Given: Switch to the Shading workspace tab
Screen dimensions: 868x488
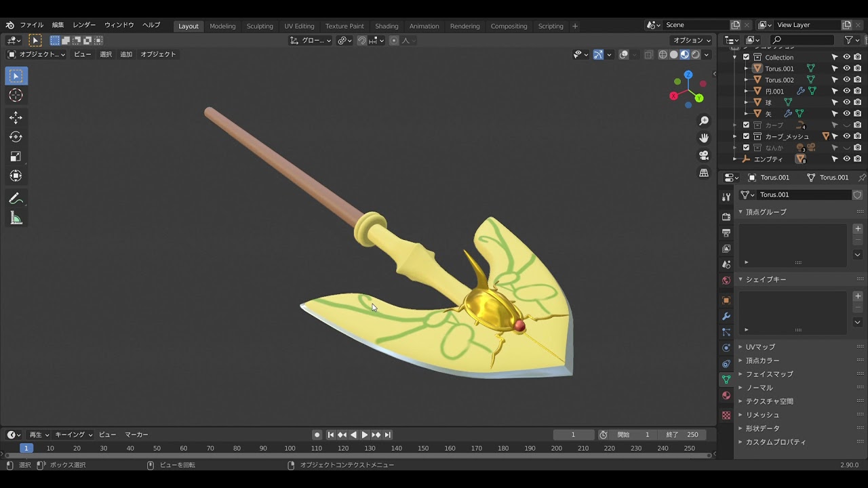Looking at the screenshot, I should pyautogui.click(x=387, y=26).
